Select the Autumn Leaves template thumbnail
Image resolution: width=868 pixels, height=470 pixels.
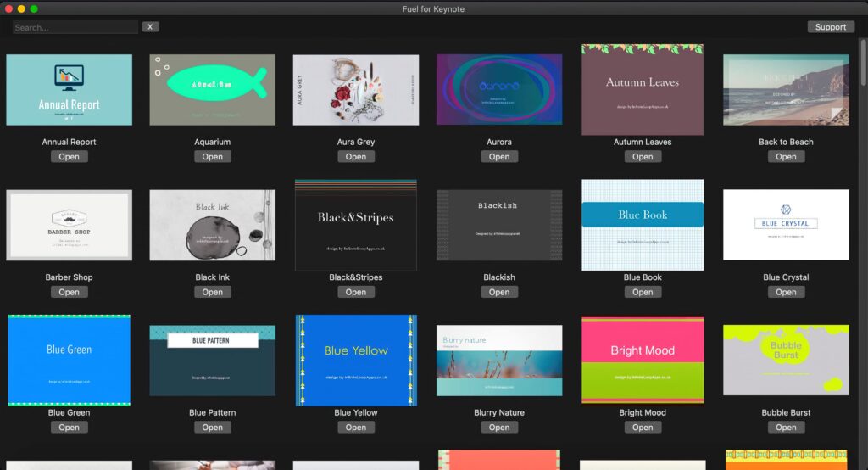(643, 90)
